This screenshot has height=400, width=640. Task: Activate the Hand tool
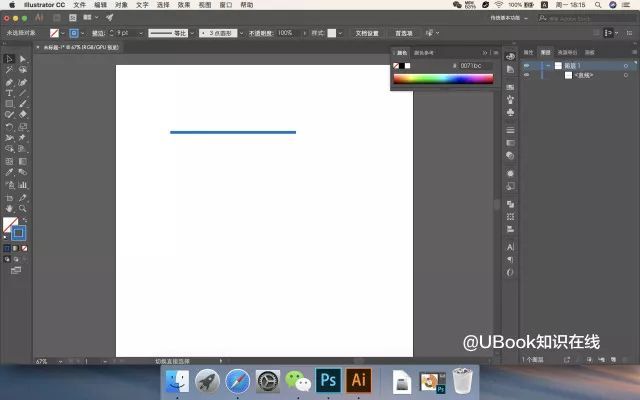pyautogui.click(x=9, y=209)
